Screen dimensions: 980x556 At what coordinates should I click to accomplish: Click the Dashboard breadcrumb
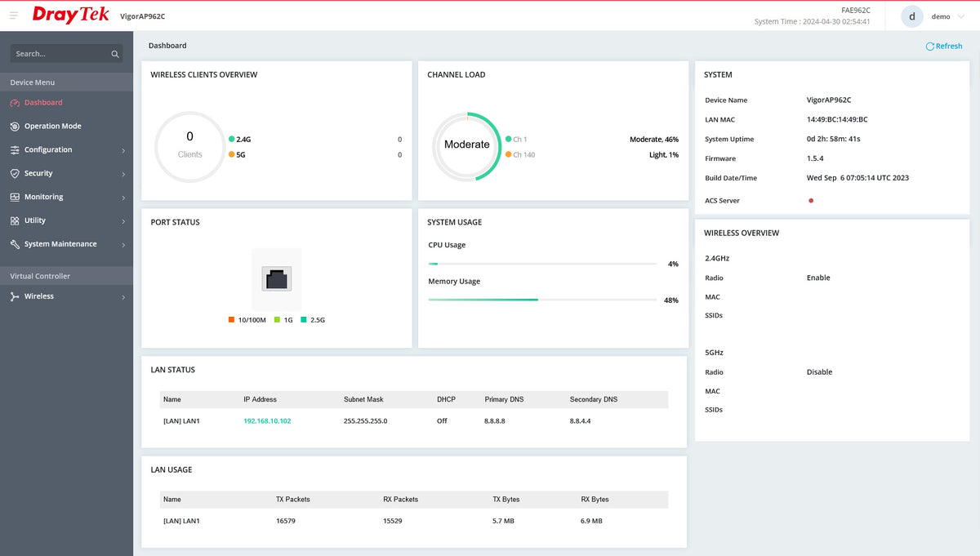167,46
